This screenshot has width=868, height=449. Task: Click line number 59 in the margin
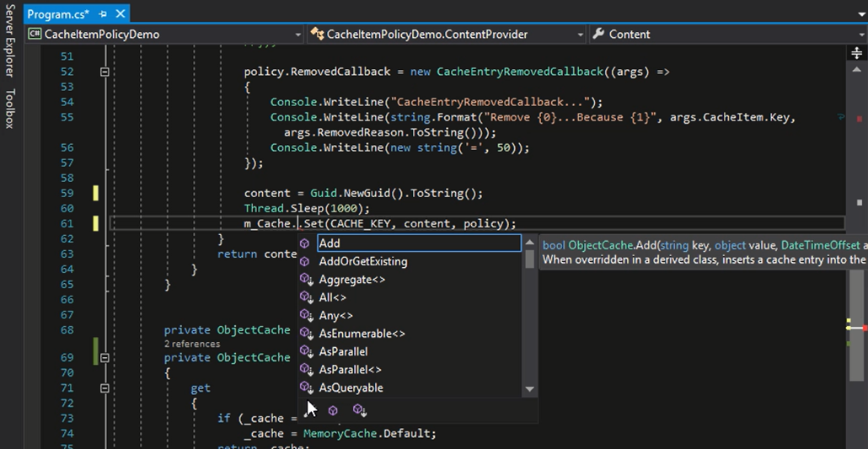point(67,193)
